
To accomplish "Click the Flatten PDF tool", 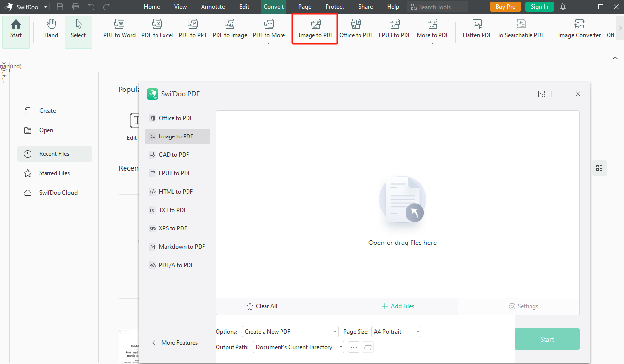I will [477, 29].
